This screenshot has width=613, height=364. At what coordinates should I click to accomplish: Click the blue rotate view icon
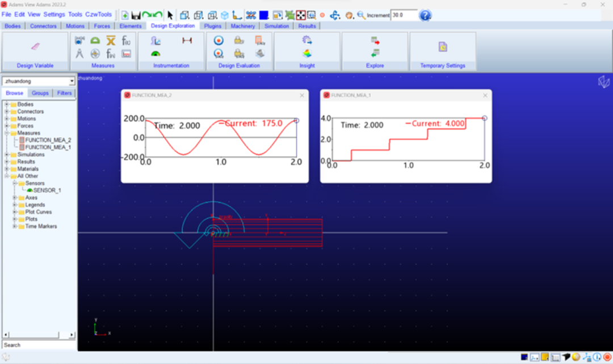point(335,15)
